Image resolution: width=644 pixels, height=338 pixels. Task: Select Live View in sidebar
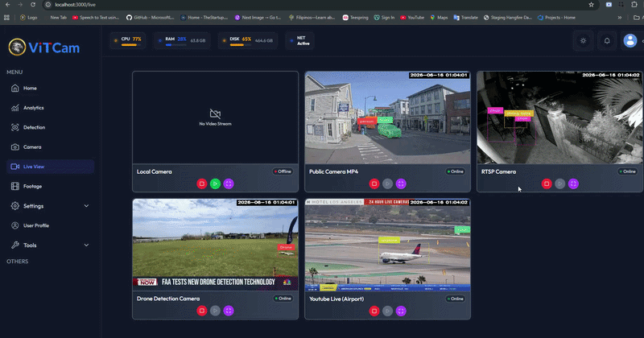pos(50,167)
